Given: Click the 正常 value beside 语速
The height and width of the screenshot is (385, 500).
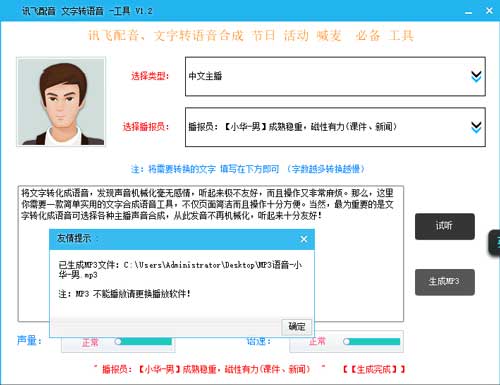Looking at the screenshot, I should click(317, 341).
